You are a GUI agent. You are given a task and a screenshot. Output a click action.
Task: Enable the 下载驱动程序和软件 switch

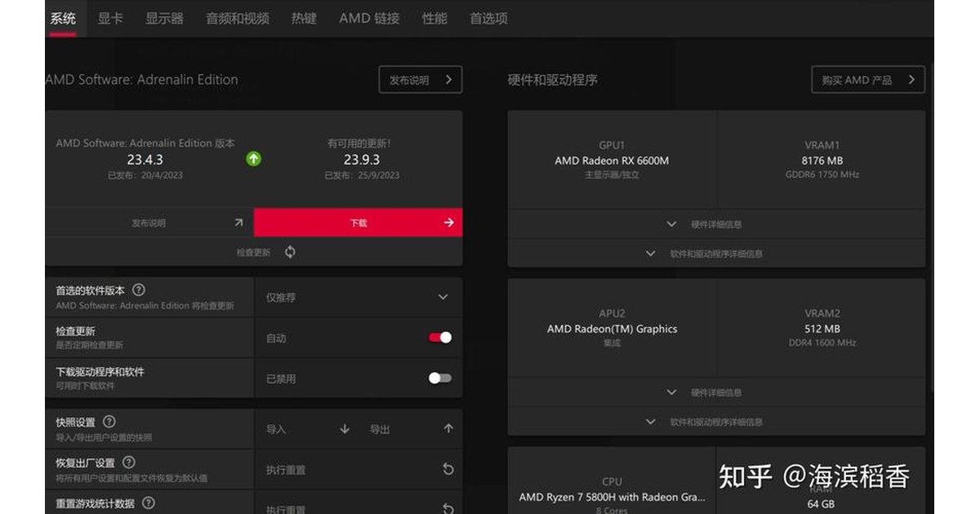tap(440, 379)
